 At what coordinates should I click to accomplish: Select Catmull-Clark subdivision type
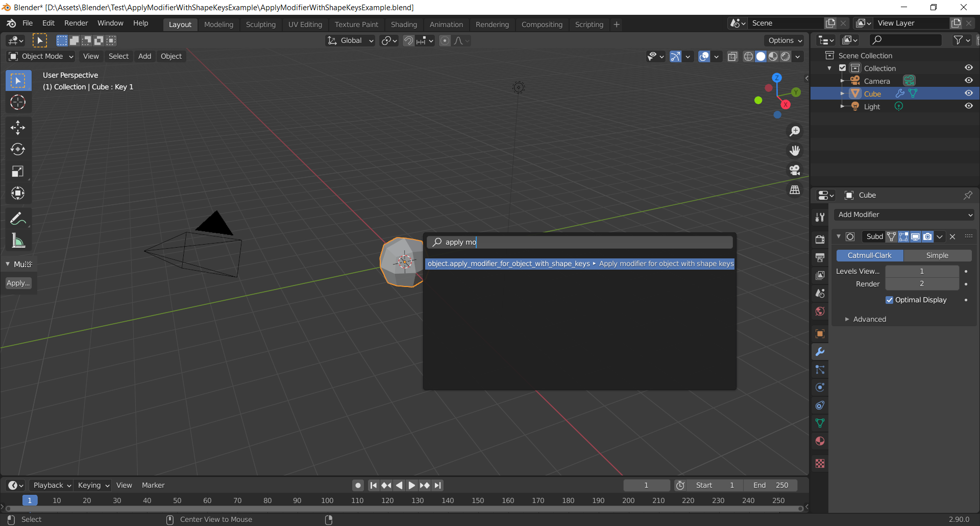869,255
